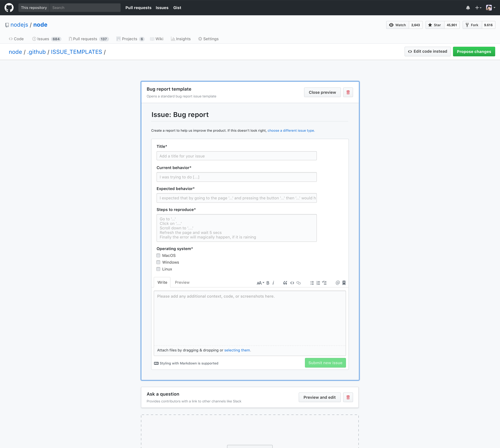Delete the Bug report template
The image size is (500, 448).
click(x=348, y=92)
